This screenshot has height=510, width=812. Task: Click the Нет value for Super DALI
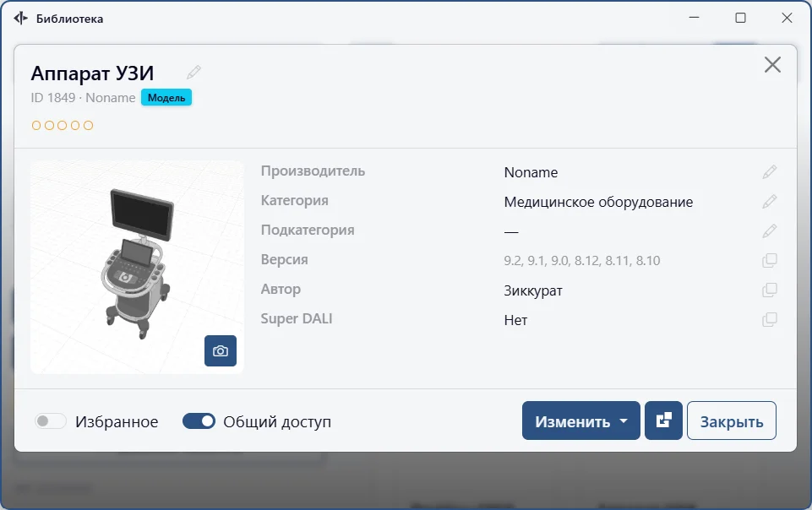click(515, 320)
